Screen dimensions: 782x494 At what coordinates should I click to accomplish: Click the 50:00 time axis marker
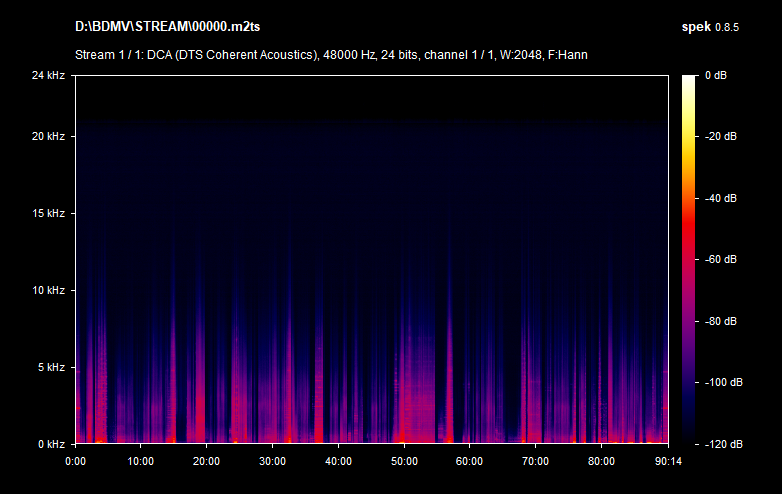tap(404, 461)
